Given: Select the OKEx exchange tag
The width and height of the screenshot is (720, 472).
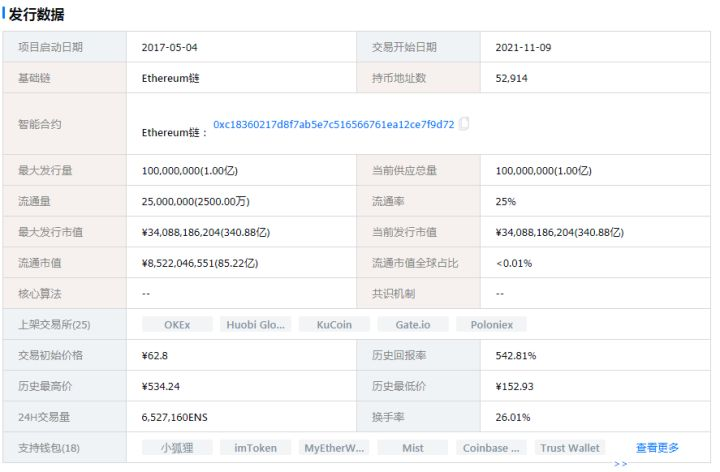Looking at the screenshot, I should 177,325.
